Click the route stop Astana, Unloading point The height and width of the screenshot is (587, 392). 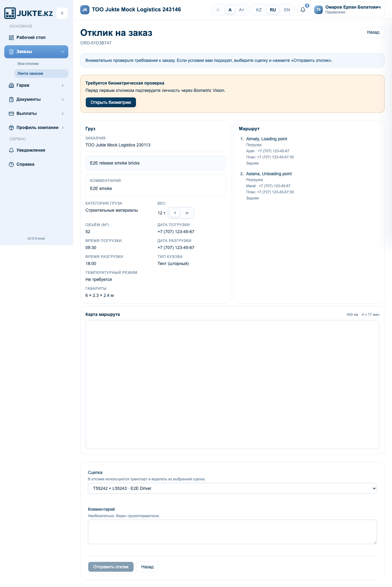pyautogui.click(x=269, y=174)
